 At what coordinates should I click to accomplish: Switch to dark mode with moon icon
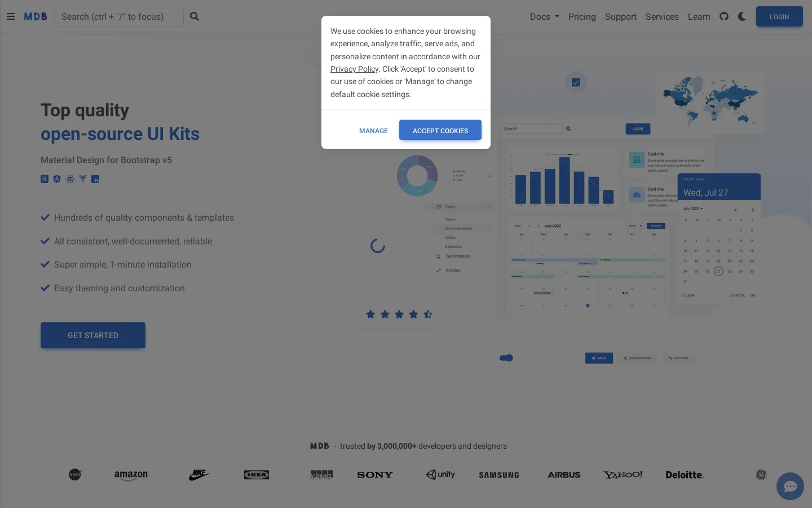[742, 16]
